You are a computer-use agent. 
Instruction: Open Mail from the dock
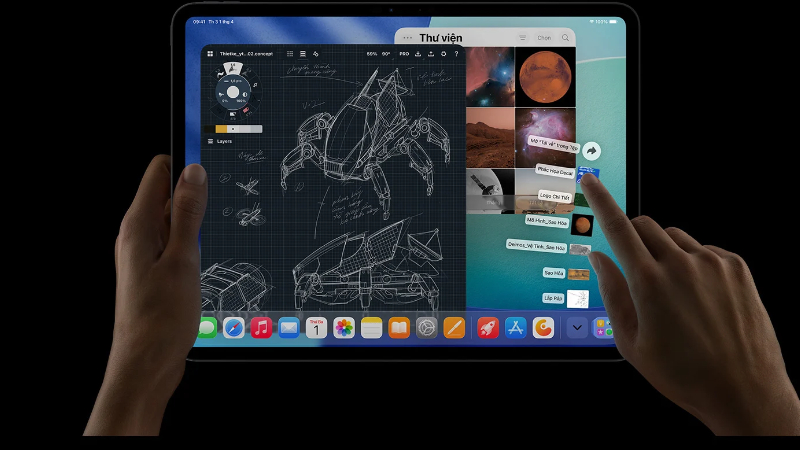click(x=289, y=328)
